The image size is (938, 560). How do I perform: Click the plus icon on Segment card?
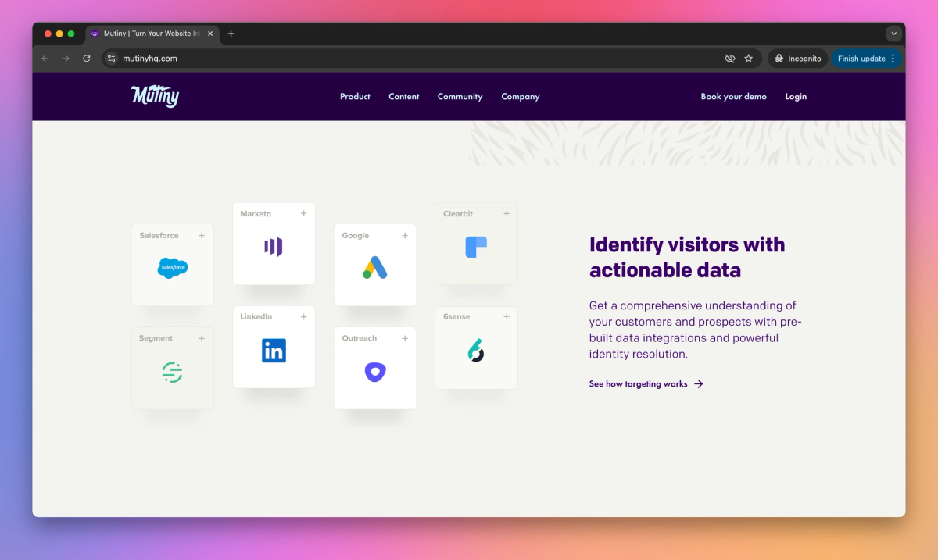[x=202, y=338]
